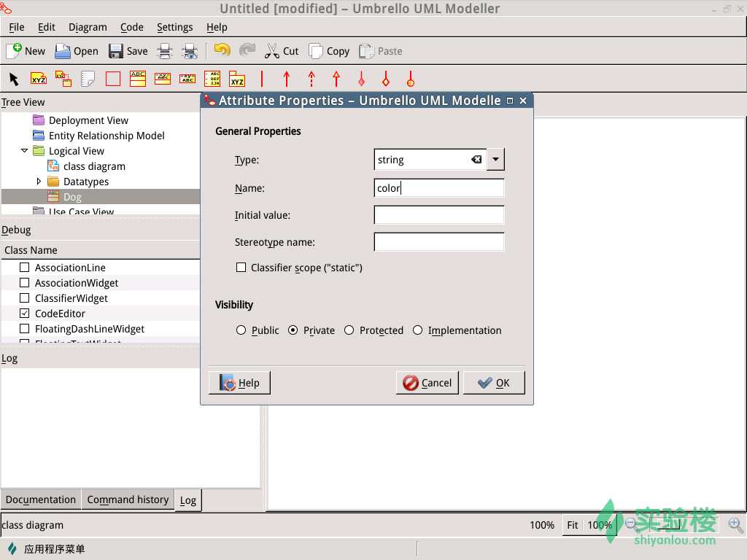Image resolution: width=747 pixels, height=560 pixels.
Task: Select the Datatype tool
Action: 187,79
